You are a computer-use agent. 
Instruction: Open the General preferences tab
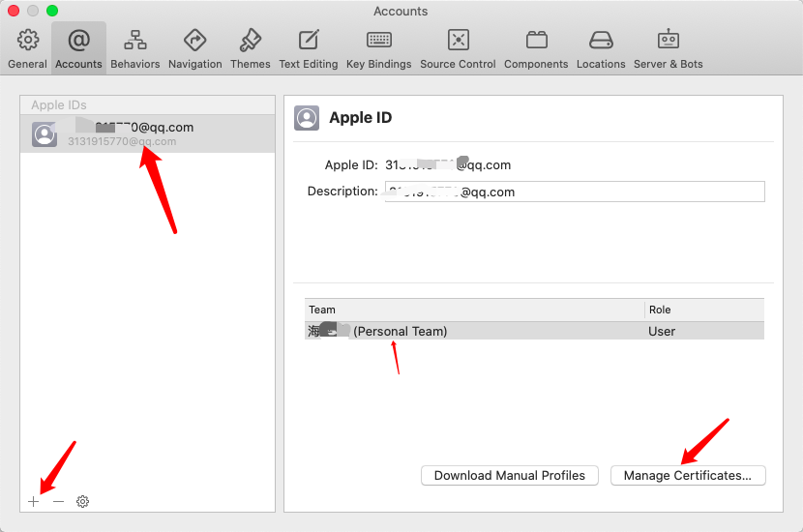28,48
